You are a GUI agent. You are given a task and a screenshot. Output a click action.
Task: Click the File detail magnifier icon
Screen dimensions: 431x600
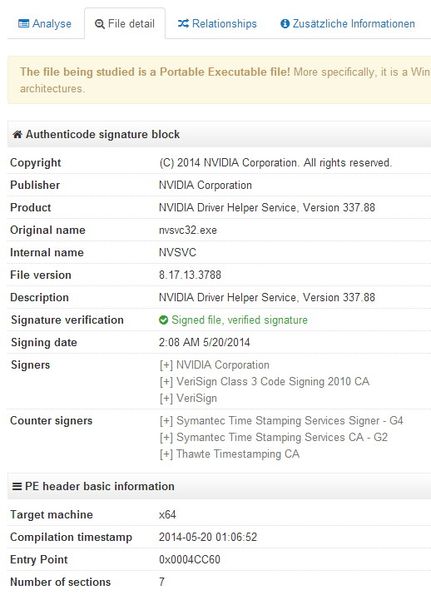coord(100,24)
